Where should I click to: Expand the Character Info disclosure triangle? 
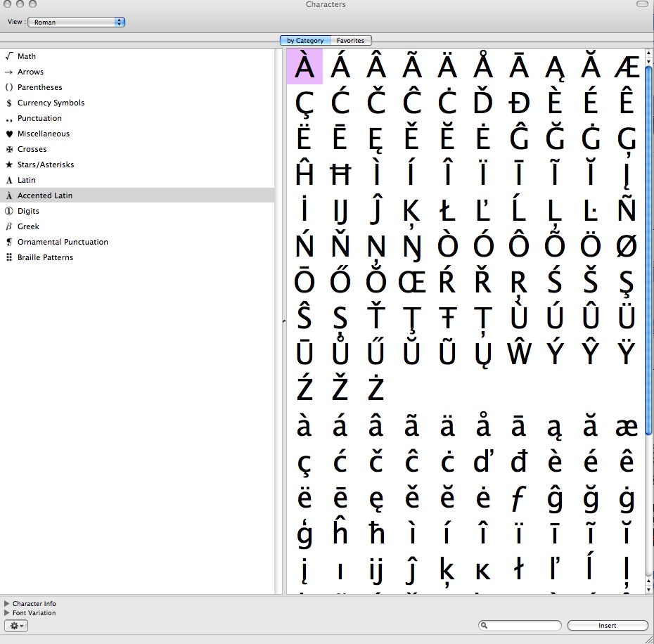tap(7, 604)
